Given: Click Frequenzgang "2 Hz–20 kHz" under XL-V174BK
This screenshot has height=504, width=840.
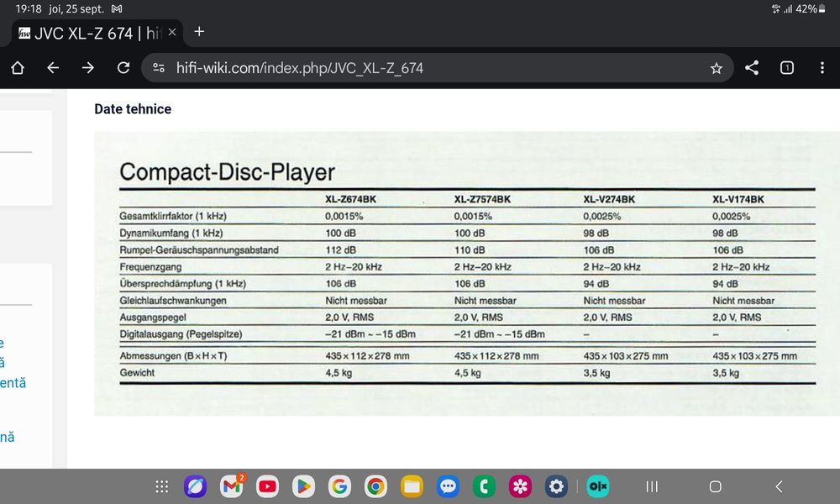Looking at the screenshot, I should point(741,267).
